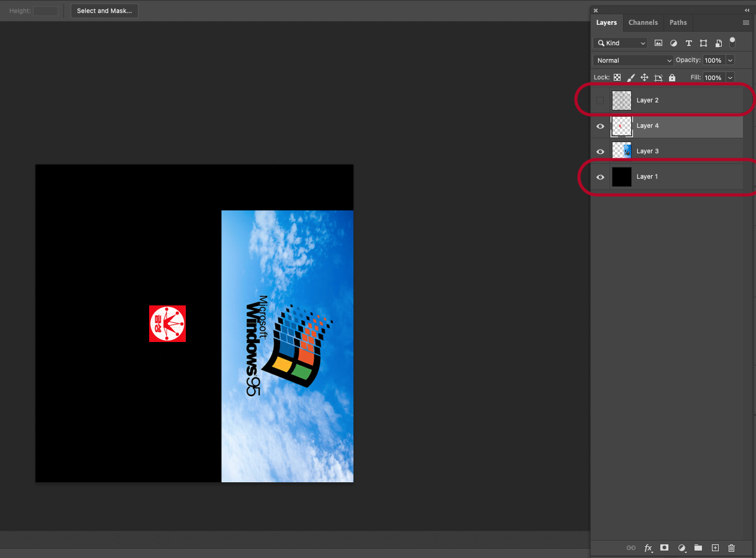Viewport: 756px width, 558px height.
Task: Add a layer mask
Action: pyautogui.click(x=664, y=548)
